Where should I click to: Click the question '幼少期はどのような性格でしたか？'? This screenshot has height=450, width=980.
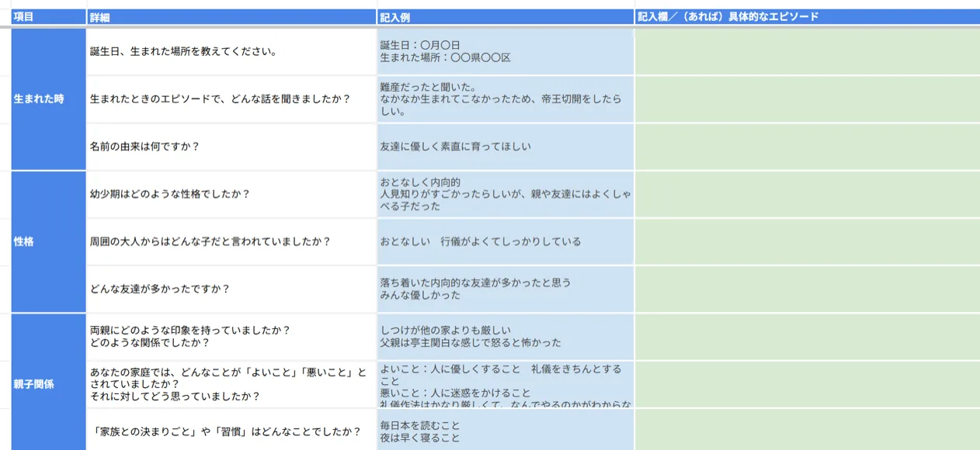pyautogui.click(x=231, y=195)
